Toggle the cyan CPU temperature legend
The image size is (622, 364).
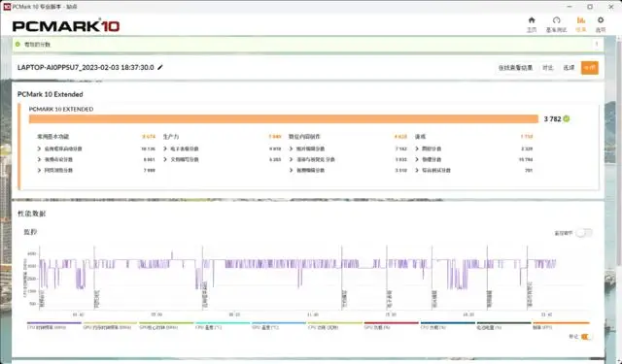pos(223,325)
